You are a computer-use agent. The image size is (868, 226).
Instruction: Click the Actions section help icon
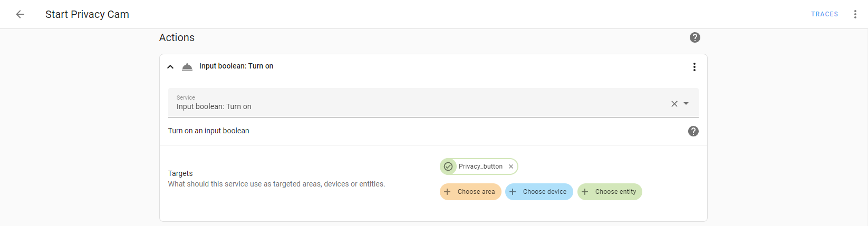[x=695, y=37]
